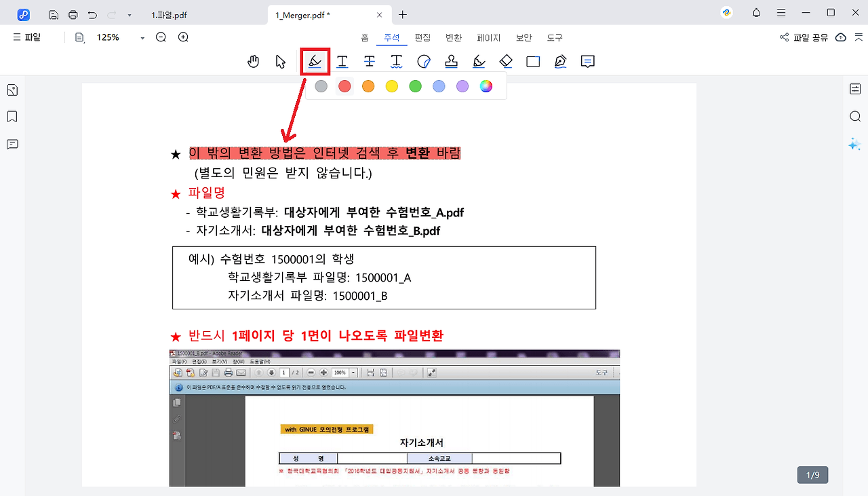Pick the gray highlight color
Viewport: 868px width, 496px height.
point(321,86)
